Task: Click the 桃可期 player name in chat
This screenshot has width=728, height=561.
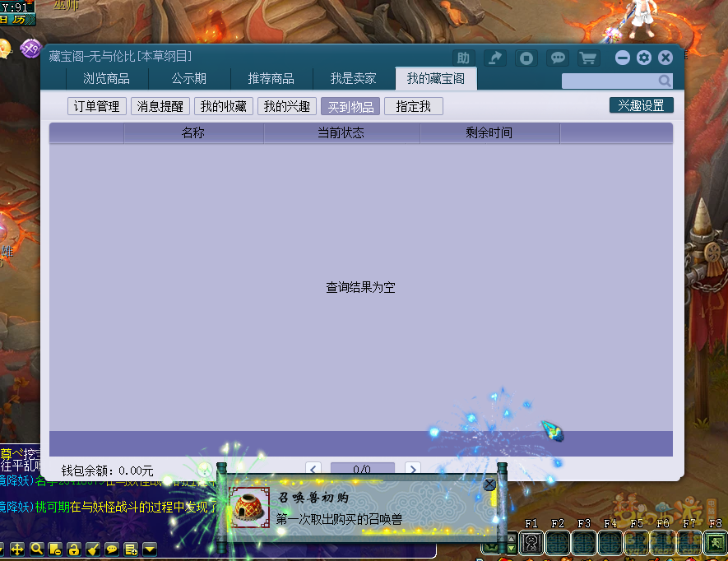Action: (53, 508)
